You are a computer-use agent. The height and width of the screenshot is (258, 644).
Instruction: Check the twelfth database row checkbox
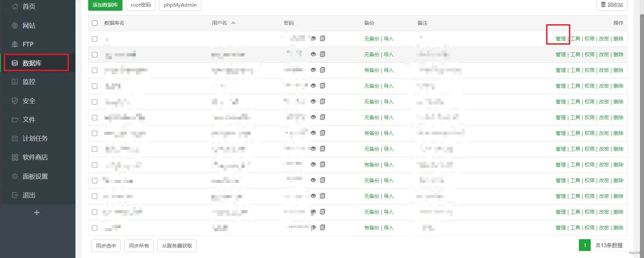(95, 212)
